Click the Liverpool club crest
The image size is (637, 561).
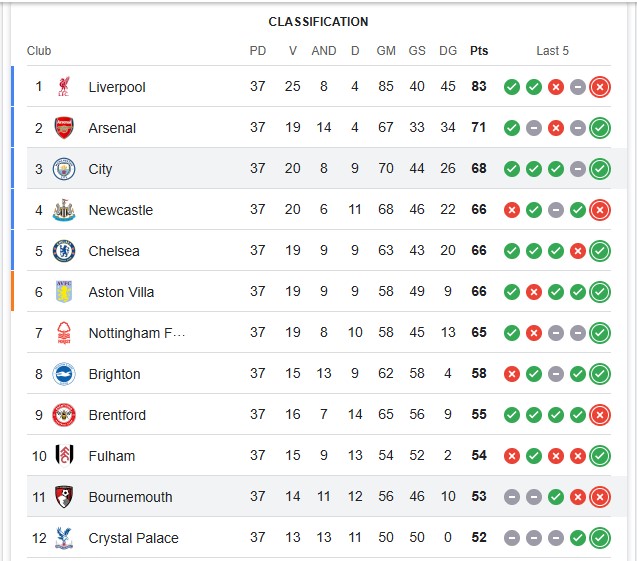(64, 87)
